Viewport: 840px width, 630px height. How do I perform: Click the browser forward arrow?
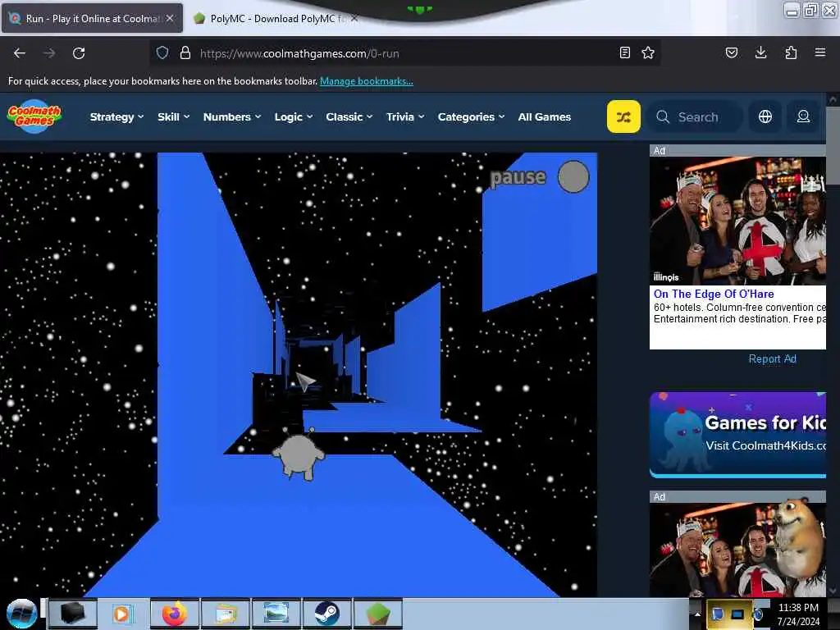(48, 53)
